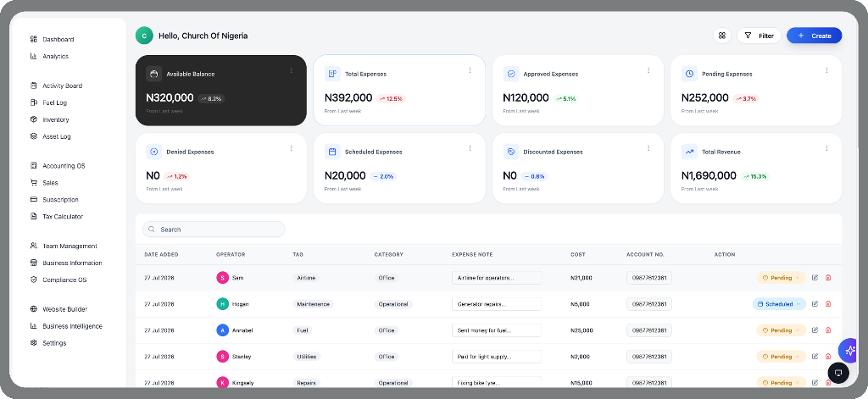
Task: Launch Website Builder
Action: (58, 309)
